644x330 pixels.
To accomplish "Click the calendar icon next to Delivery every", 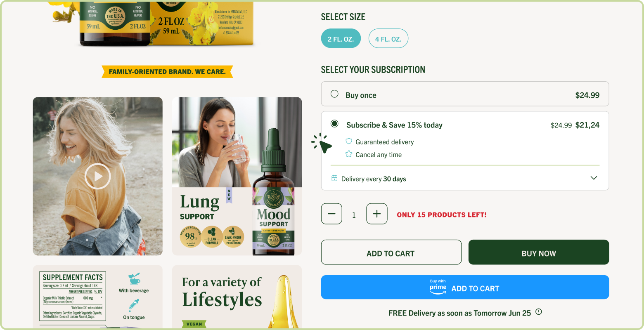I will tap(334, 178).
